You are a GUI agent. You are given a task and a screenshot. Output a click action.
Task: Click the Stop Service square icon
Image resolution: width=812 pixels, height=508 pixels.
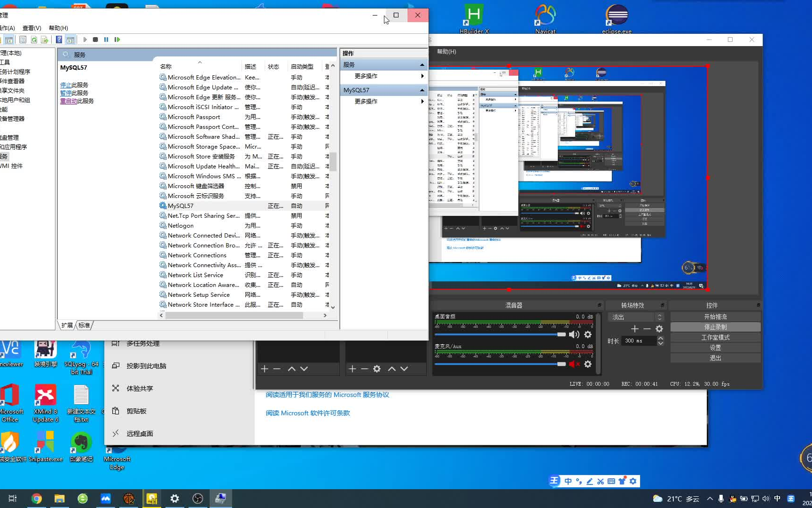(x=95, y=40)
